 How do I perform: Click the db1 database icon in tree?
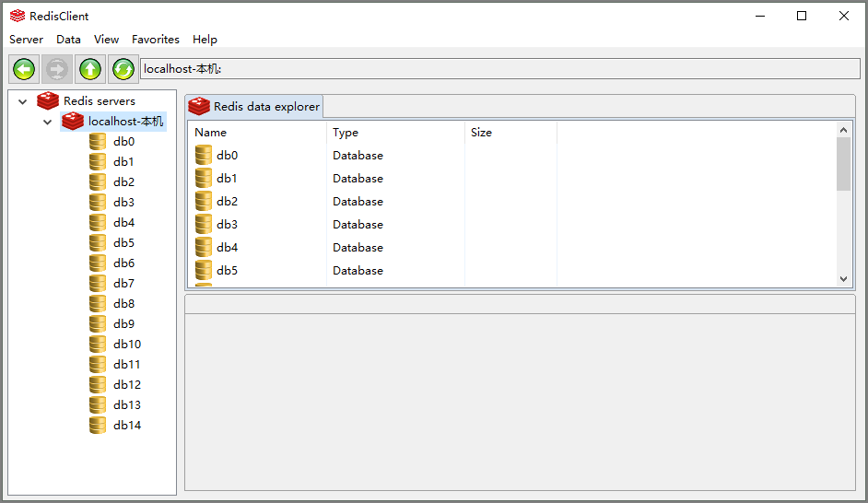[98, 161]
